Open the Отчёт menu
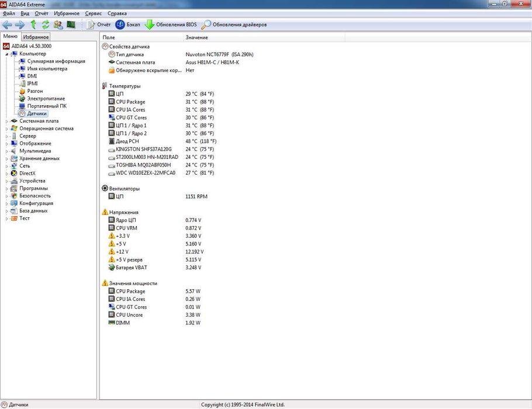The image size is (532, 409). 42,13
